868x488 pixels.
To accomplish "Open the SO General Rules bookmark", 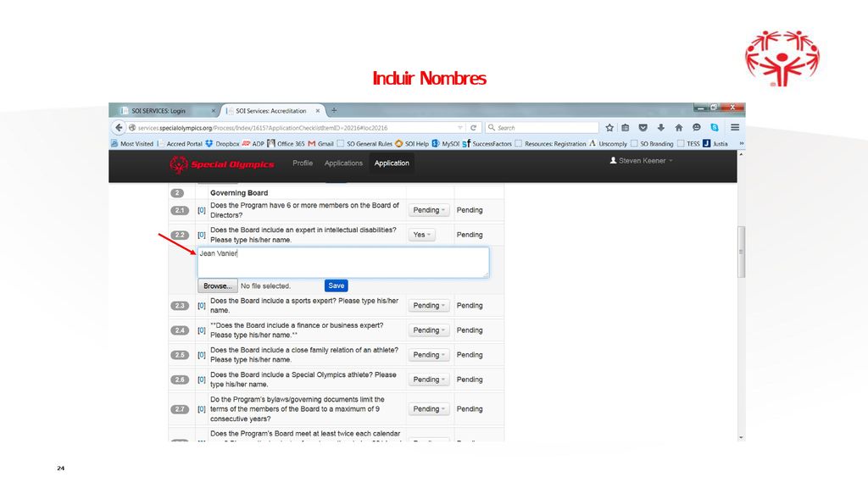I will pos(364,144).
